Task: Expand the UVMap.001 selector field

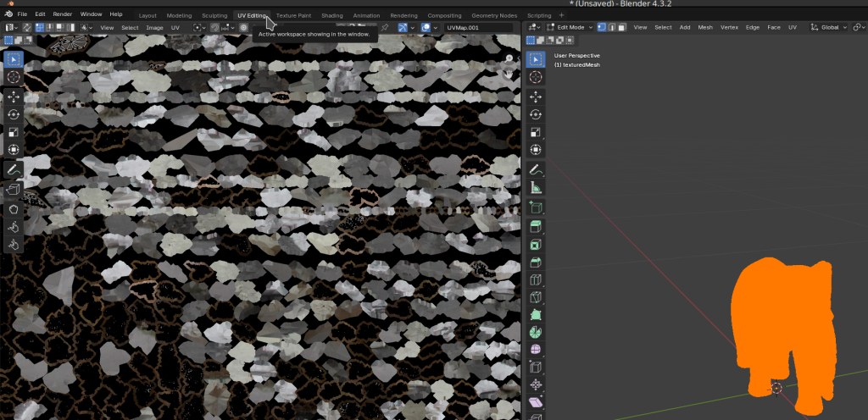Action: pos(479,28)
